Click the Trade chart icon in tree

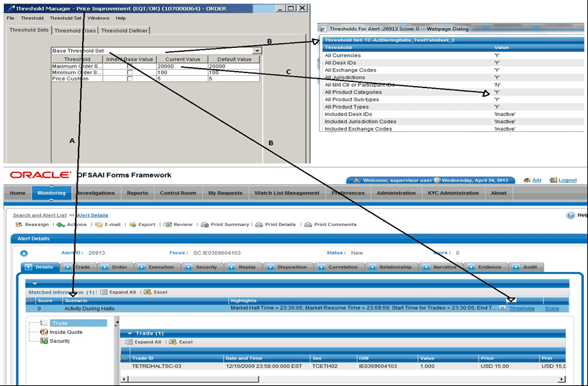pyautogui.click(x=44, y=322)
